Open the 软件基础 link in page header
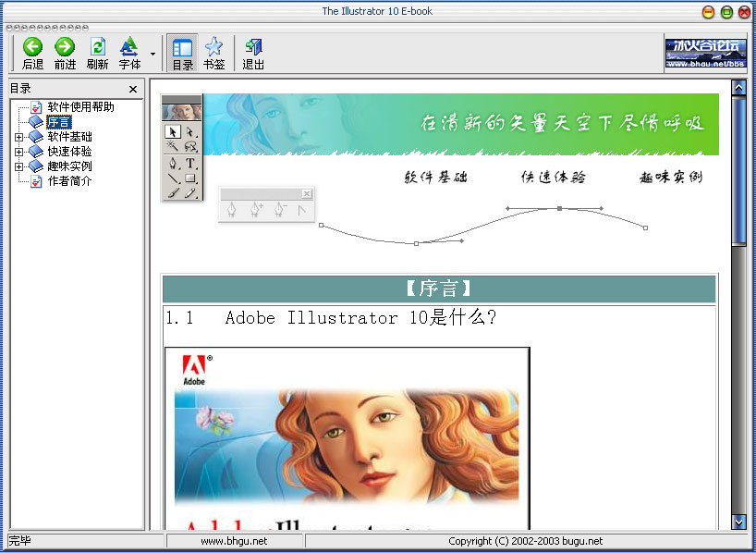The image size is (756, 553). click(x=436, y=178)
